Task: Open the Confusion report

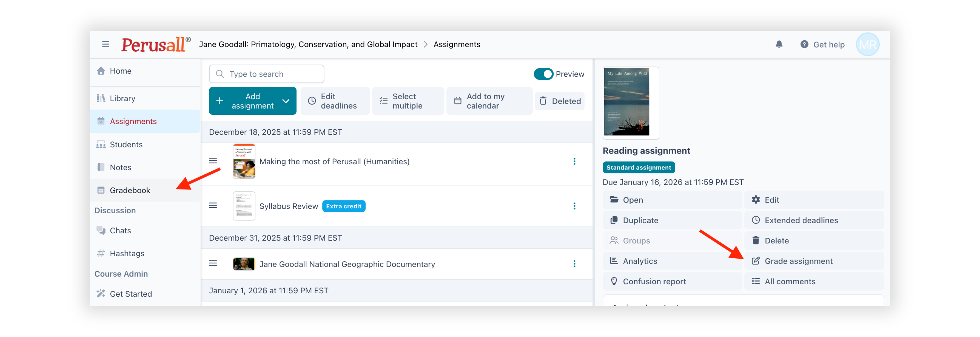Action: (672, 282)
